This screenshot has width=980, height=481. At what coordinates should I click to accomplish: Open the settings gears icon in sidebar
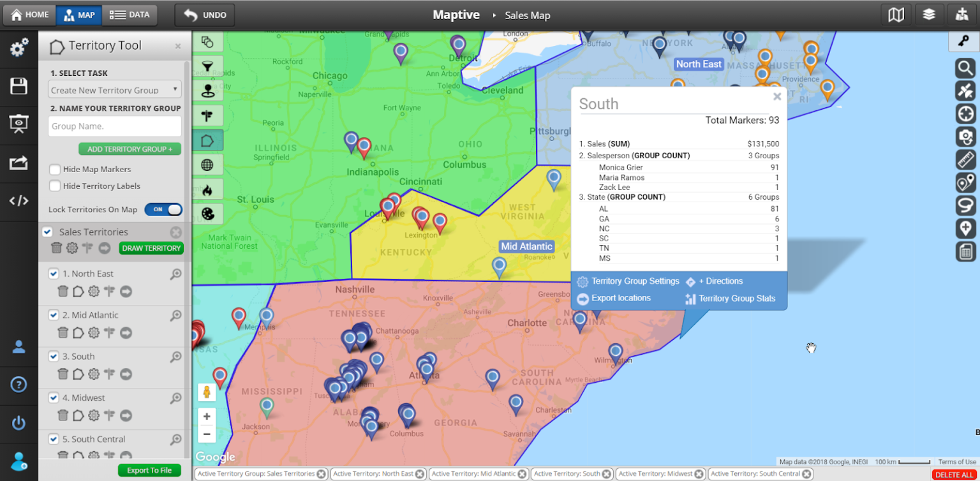coord(19,47)
